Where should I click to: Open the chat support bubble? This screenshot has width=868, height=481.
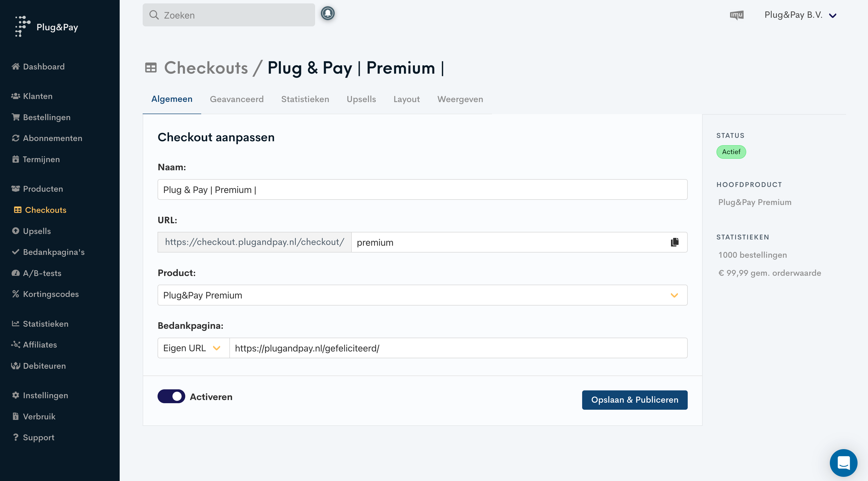843,462
